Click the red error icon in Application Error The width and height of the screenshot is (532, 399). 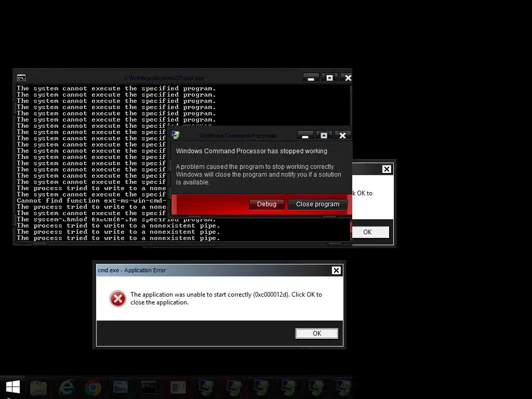pos(118,299)
